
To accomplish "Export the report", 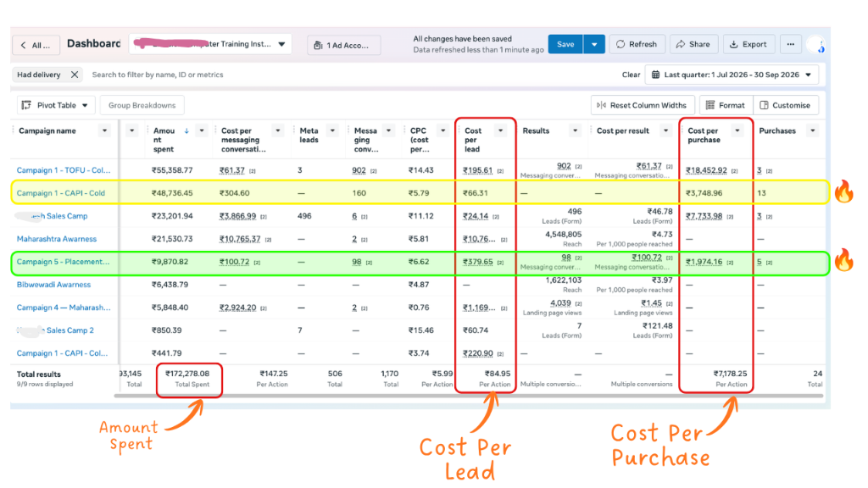I will coord(748,44).
